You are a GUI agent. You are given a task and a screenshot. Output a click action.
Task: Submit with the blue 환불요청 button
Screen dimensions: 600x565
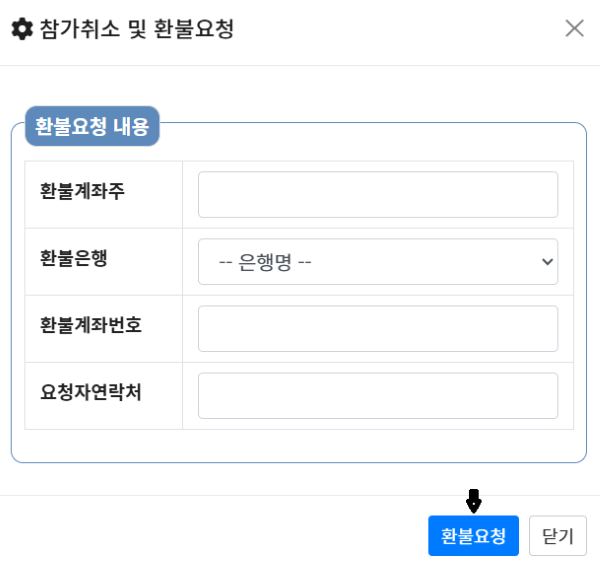click(x=473, y=536)
